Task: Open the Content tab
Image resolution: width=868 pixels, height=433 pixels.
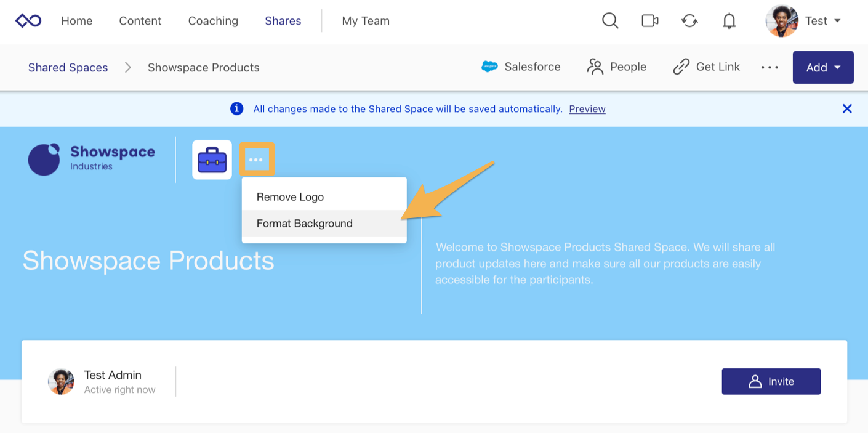Action: pyautogui.click(x=140, y=21)
